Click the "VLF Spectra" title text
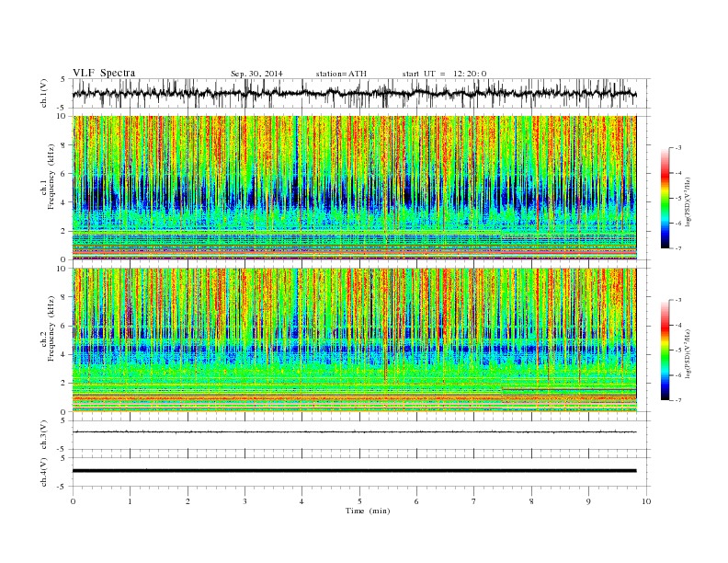Image resolution: width=728 pixels, height=563 pixels. pos(104,73)
